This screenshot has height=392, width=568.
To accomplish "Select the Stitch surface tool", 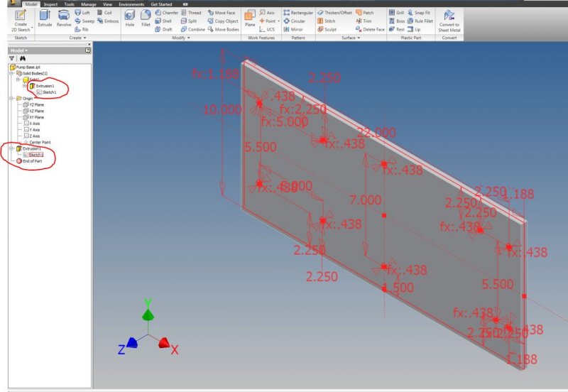I will pyautogui.click(x=327, y=21).
